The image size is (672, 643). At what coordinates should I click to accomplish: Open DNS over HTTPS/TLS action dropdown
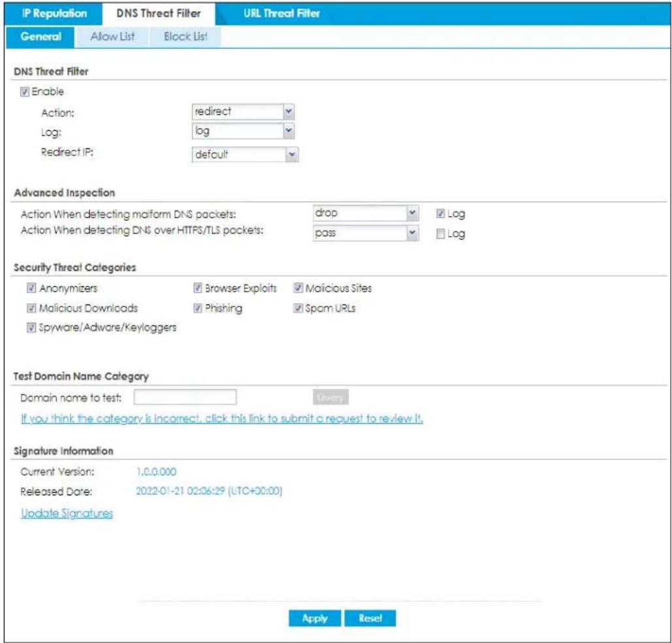click(366, 233)
